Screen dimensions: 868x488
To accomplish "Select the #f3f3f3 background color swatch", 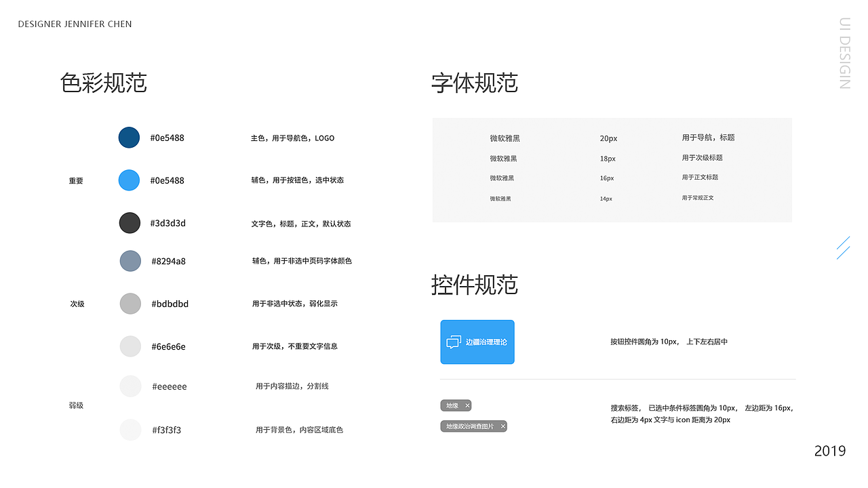I will pyautogui.click(x=130, y=430).
